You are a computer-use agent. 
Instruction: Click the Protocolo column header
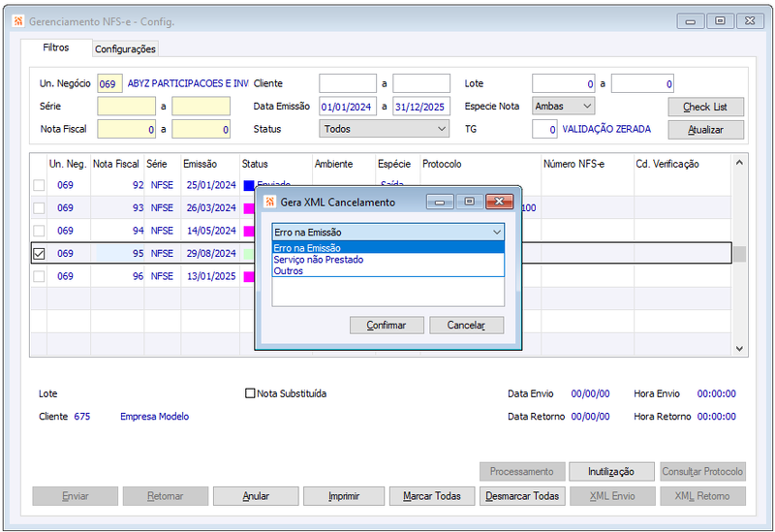point(442,164)
